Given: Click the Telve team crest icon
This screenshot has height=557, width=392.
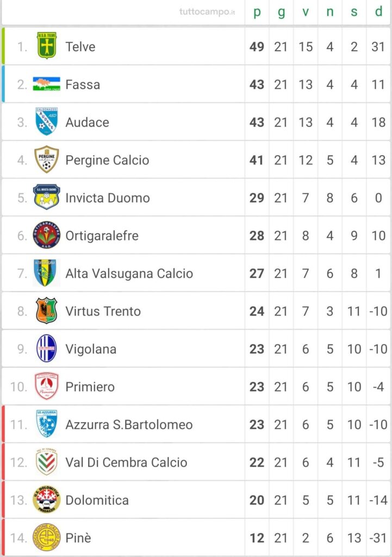Looking at the screenshot, I should coord(47,46).
